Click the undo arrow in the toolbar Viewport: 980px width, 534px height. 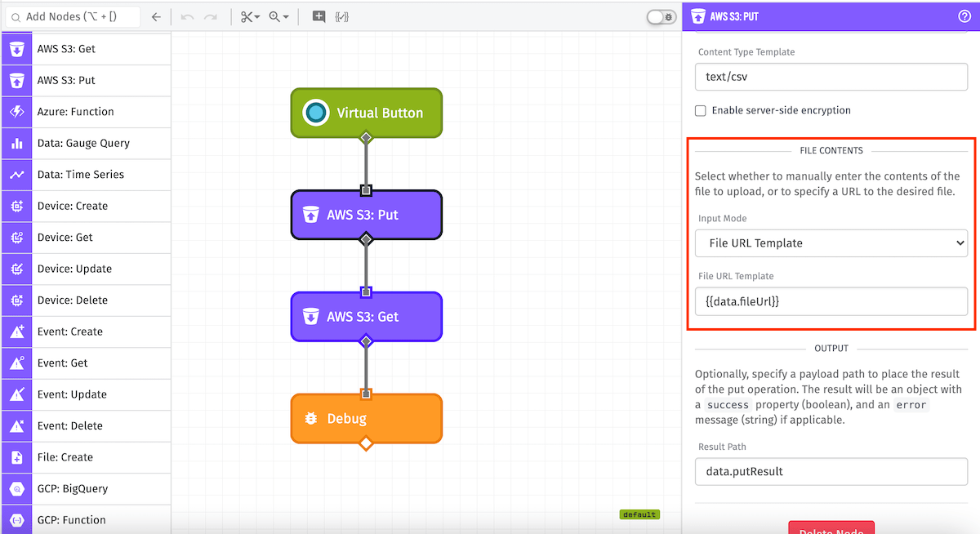click(x=188, y=16)
